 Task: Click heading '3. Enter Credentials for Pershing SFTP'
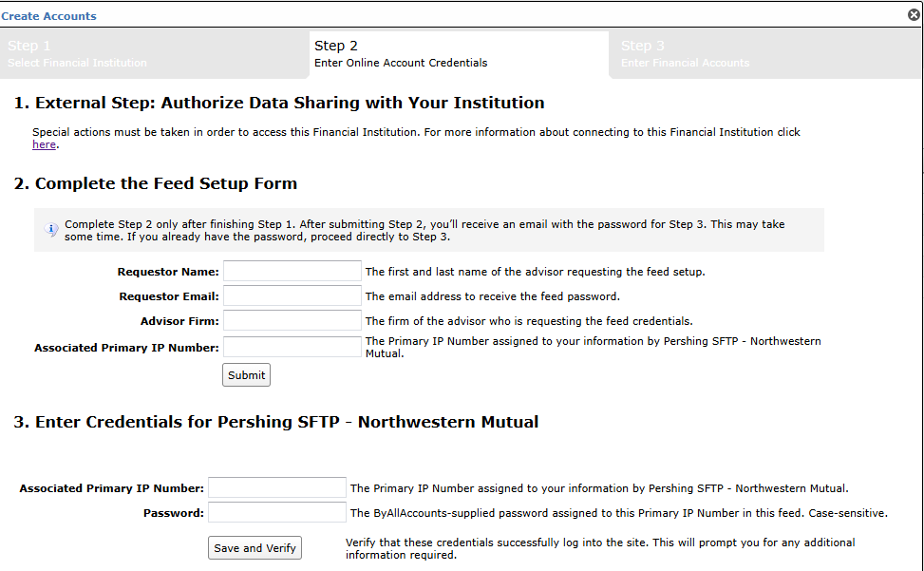(x=275, y=422)
